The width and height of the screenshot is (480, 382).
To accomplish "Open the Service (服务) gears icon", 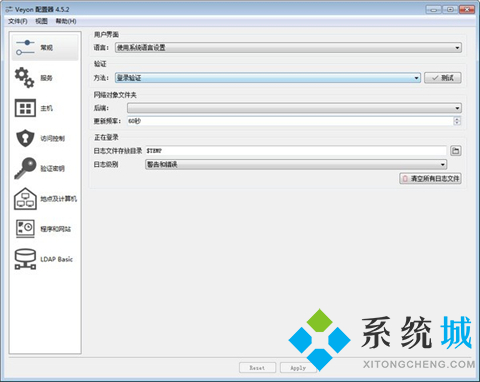I will coord(25,78).
